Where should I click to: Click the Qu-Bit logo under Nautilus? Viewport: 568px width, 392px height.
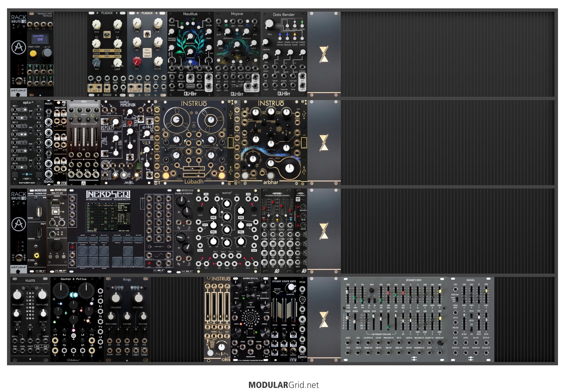[x=190, y=94]
